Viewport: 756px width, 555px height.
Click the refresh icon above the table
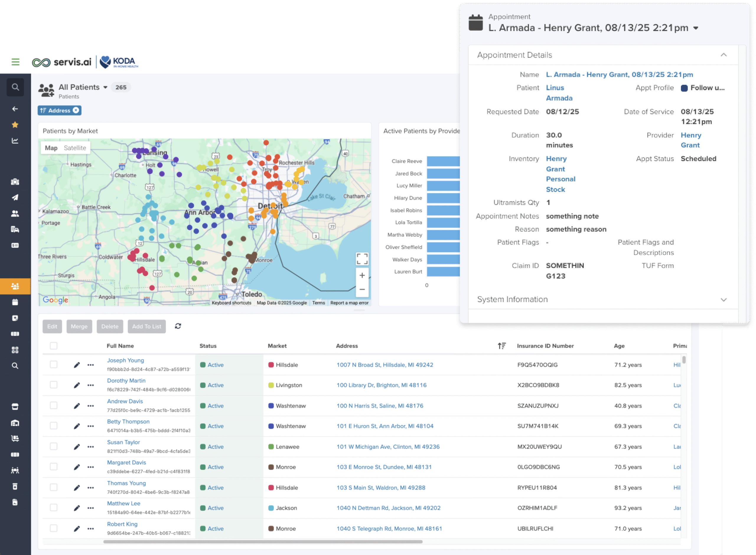[x=178, y=326]
